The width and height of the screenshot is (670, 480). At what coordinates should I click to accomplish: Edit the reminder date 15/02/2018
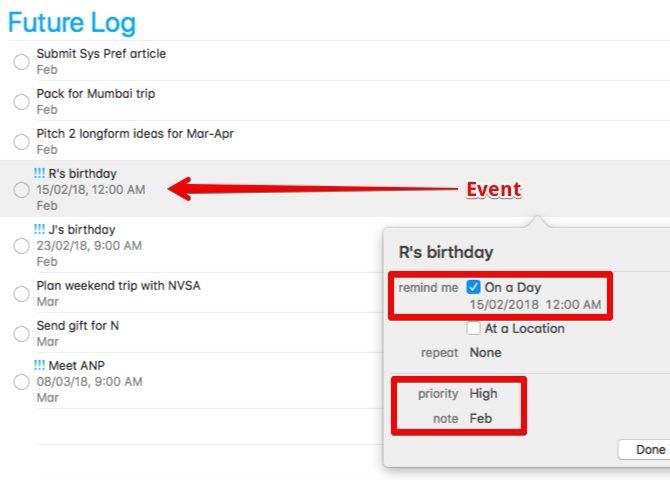pyautogui.click(x=504, y=304)
